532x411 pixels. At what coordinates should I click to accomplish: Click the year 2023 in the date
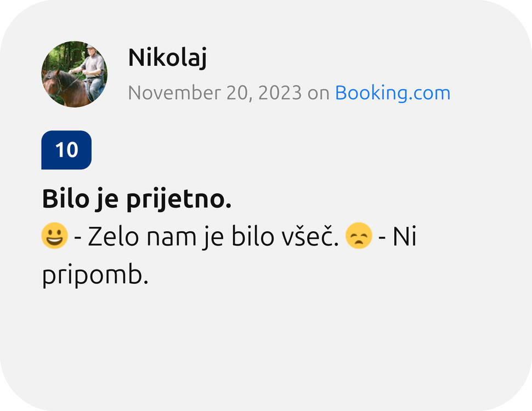pos(280,93)
